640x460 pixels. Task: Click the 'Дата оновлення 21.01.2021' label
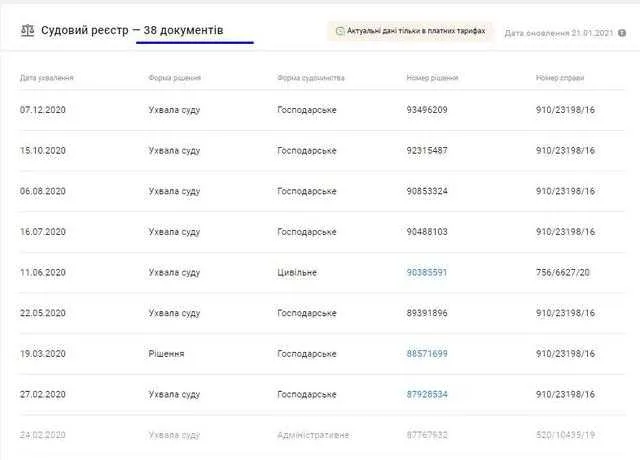[x=559, y=33]
